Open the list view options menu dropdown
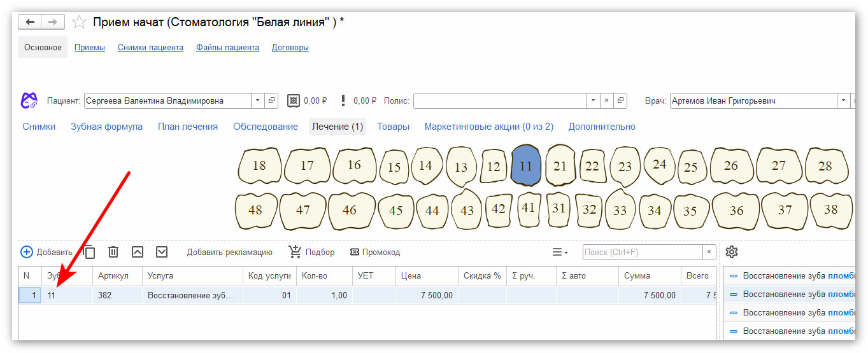Image resolution: width=868 pixels, height=353 pixels. (560, 252)
